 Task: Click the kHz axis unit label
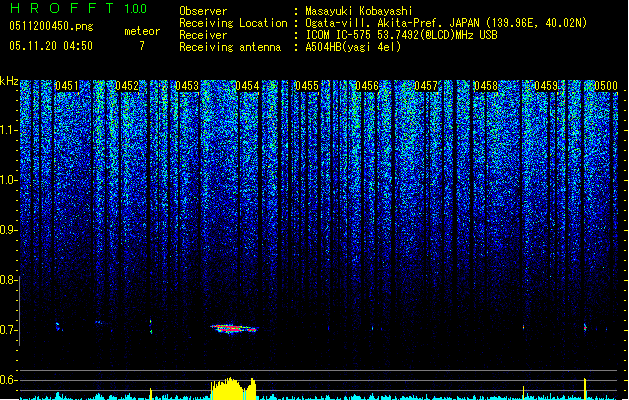pos(9,81)
